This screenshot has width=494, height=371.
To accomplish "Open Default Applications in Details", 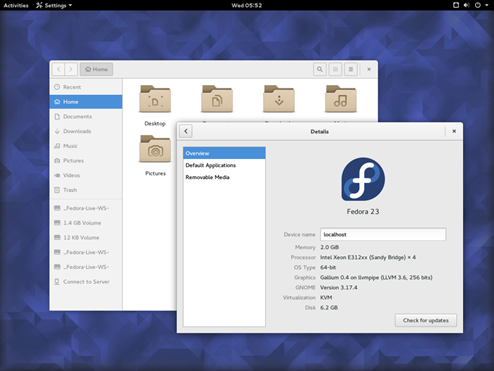I will click(224, 165).
